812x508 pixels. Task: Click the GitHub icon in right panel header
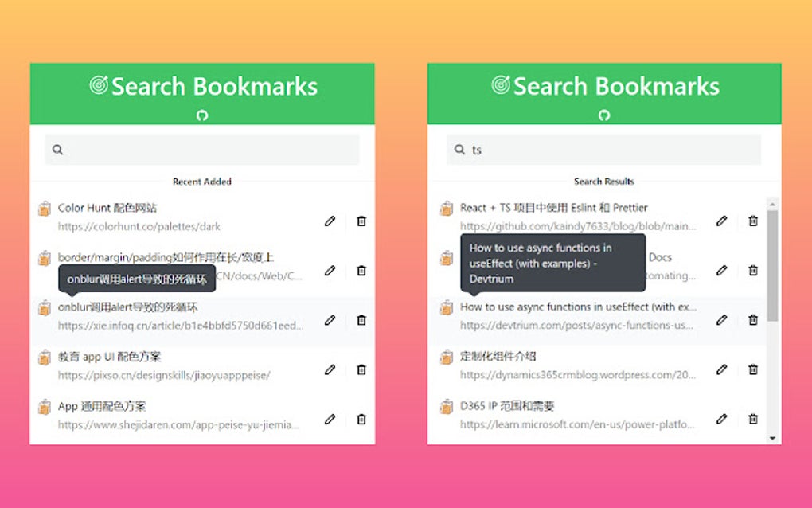[604, 115]
